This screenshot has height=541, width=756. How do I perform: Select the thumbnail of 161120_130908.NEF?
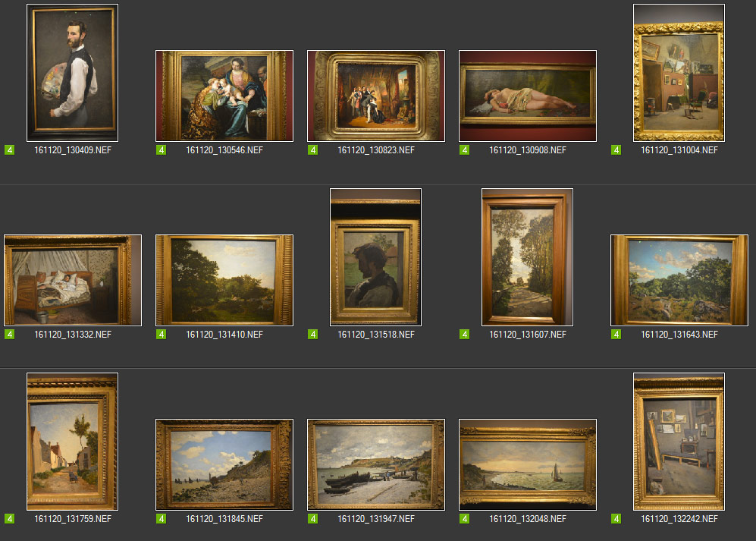[x=528, y=96]
